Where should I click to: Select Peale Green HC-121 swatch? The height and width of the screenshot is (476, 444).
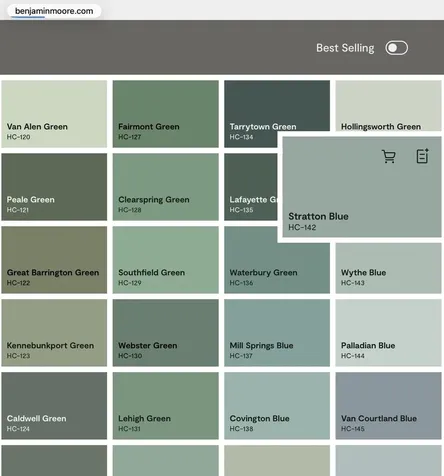(54, 187)
